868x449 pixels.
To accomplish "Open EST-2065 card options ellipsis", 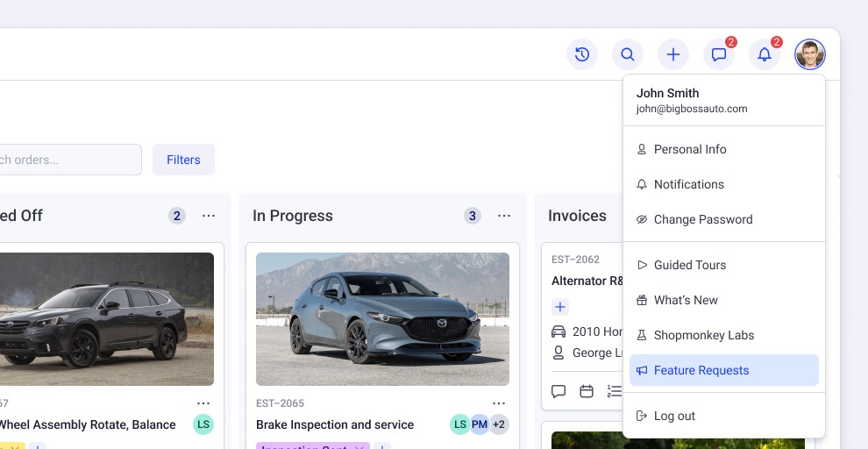I will tap(499, 403).
